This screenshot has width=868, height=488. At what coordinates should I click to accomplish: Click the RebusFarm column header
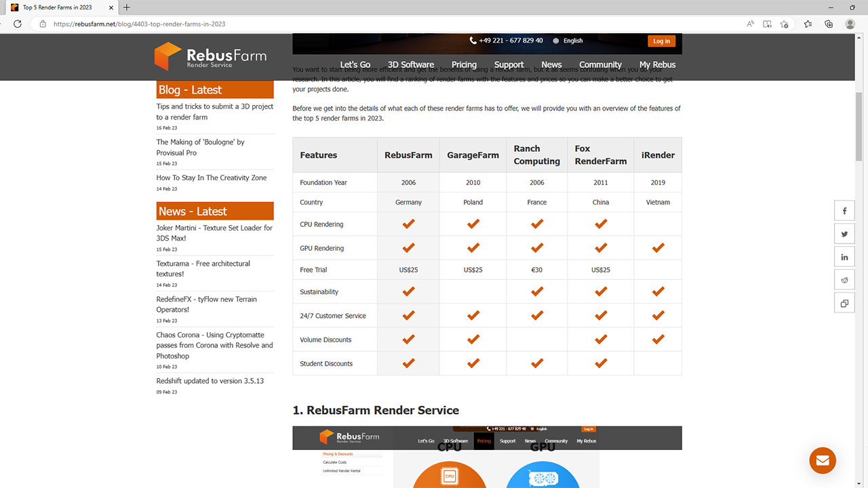click(408, 155)
